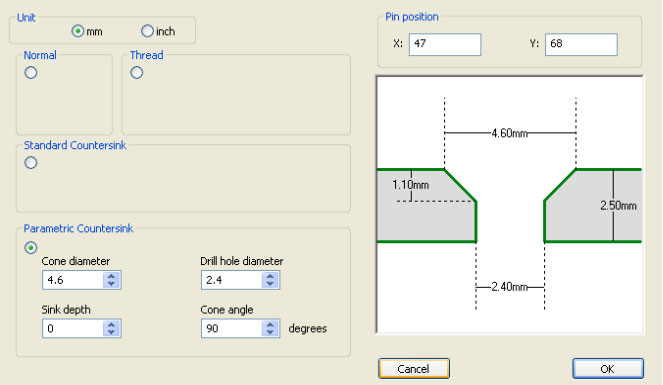Increase Cone angle with up arrow
This screenshot has height=385, width=663.
(270, 325)
